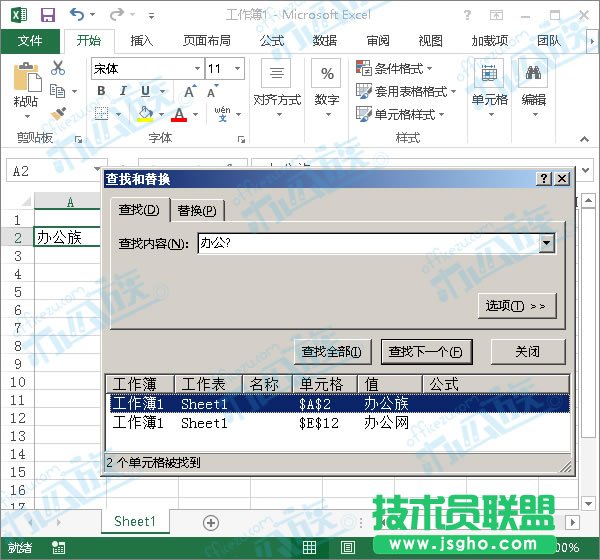The height and width of the screenshot is (560, 600).
Task: Switch to the 审阅 Review tab
Action: pyautogui.click(x=378, y=41)
